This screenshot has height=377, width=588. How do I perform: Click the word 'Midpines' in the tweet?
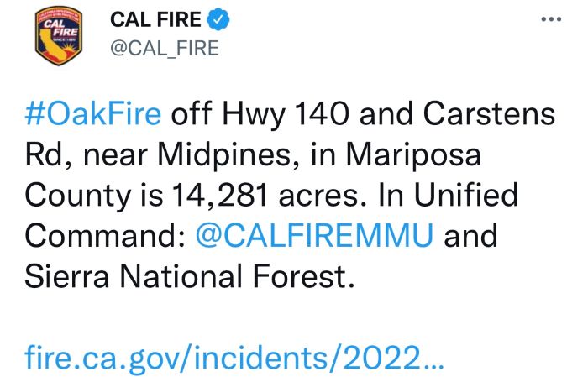224,154
